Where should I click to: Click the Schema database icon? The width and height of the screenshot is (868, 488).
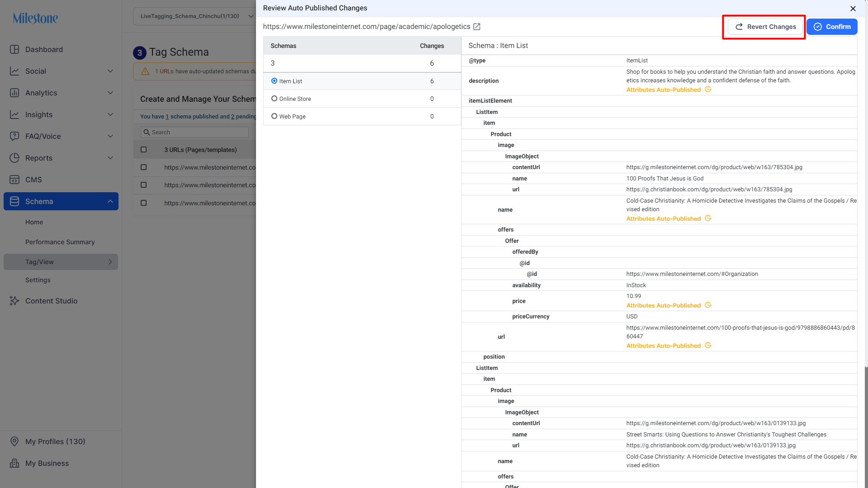coord(14,201)
